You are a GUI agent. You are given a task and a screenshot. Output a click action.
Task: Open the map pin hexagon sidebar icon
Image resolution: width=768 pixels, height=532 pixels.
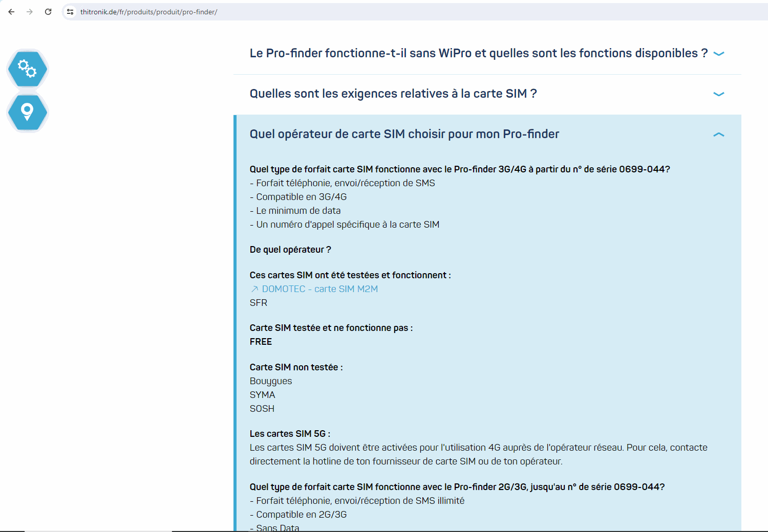(28, 112)
